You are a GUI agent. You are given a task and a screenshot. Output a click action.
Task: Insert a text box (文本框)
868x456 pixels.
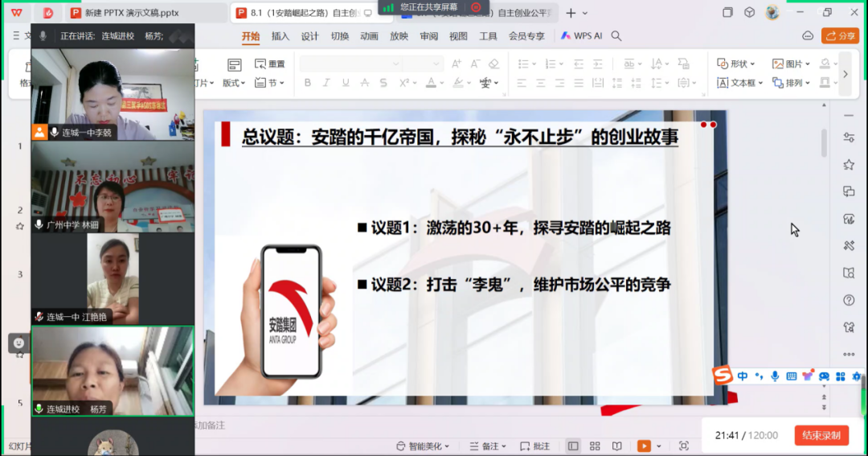click(x=739, y=83)
